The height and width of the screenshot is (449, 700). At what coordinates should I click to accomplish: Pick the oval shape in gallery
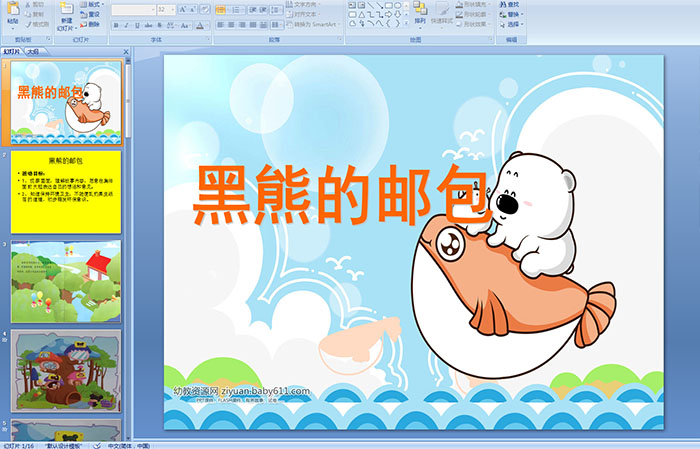coord(397,5)
